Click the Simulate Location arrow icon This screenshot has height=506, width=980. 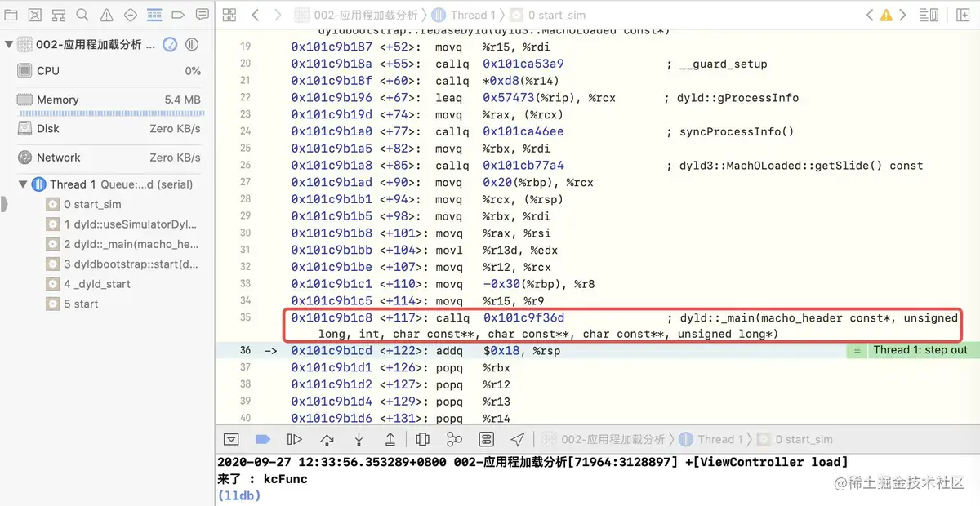518,439
